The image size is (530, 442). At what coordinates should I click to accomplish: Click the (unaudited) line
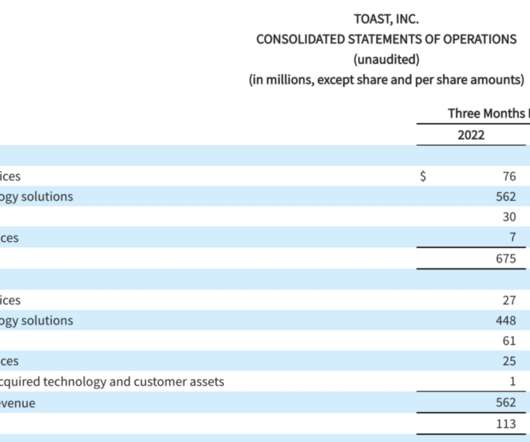pyautogui.click(x=386, y=59)
